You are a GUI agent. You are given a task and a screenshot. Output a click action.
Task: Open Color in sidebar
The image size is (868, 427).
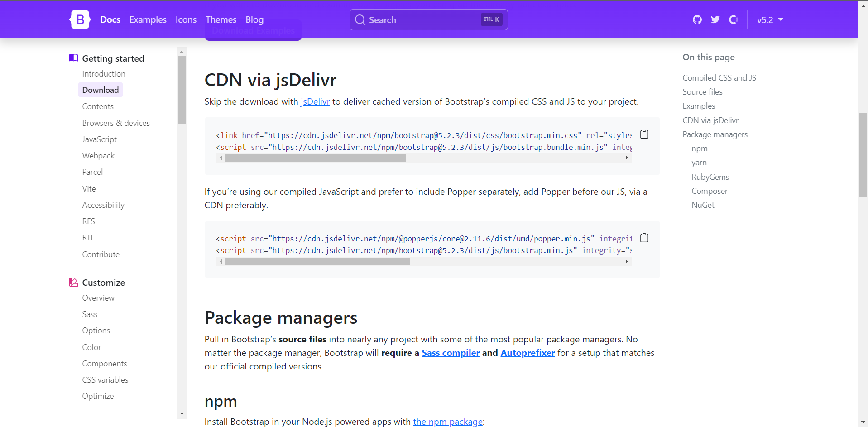(x=91, y=347)
